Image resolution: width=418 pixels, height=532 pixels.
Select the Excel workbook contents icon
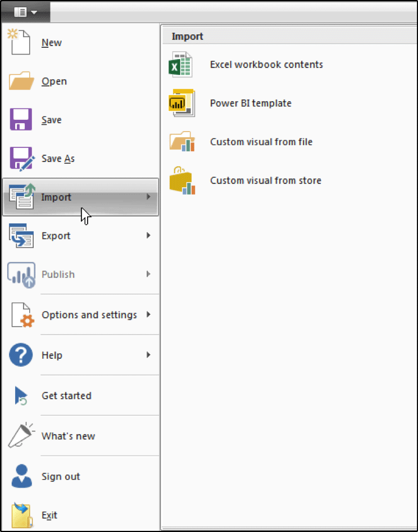180,64
